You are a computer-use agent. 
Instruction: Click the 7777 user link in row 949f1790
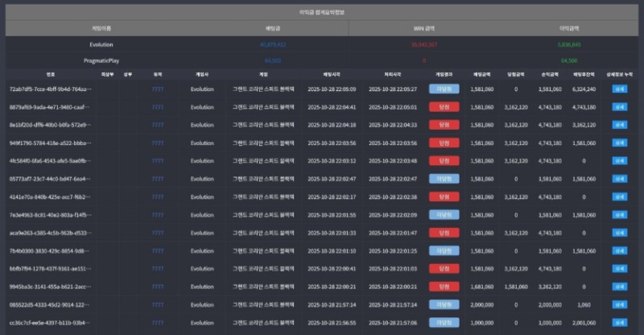click(158, 143)
